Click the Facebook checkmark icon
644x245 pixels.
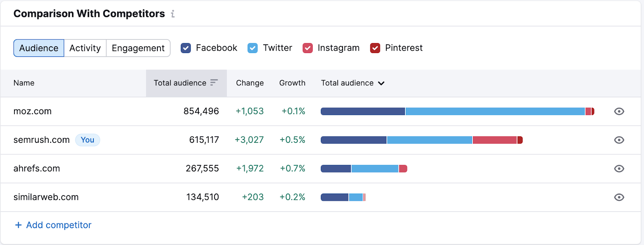pyautogui.click(x=186, y=48)
